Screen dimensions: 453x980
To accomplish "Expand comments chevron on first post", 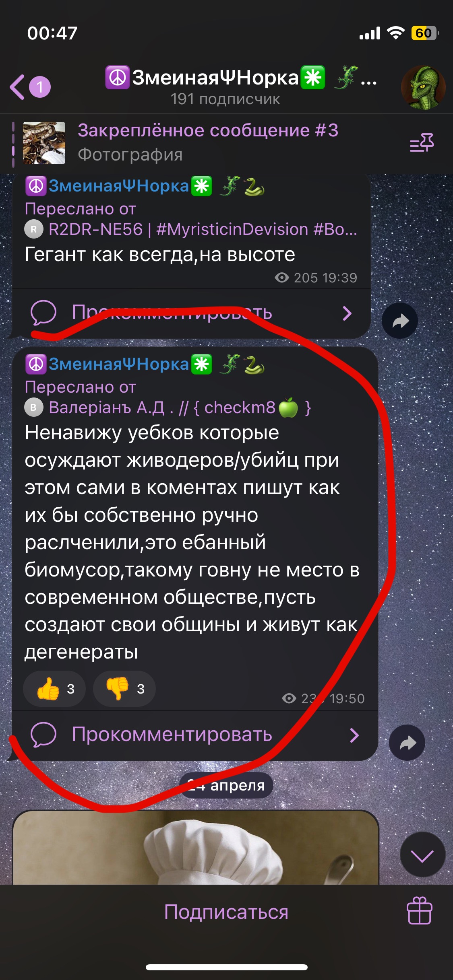I will 347,313.
